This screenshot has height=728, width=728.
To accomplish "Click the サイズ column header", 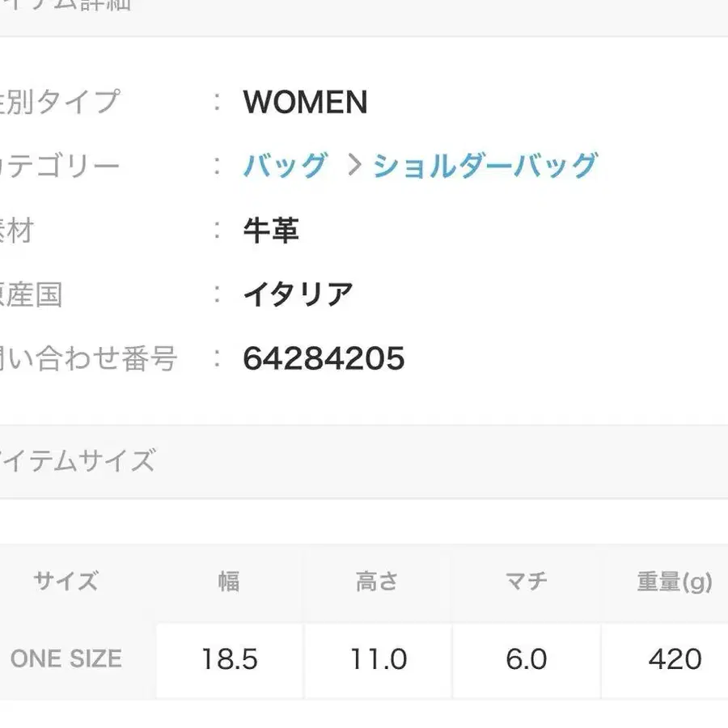I will pyautogui.click(x=66, y=581).
